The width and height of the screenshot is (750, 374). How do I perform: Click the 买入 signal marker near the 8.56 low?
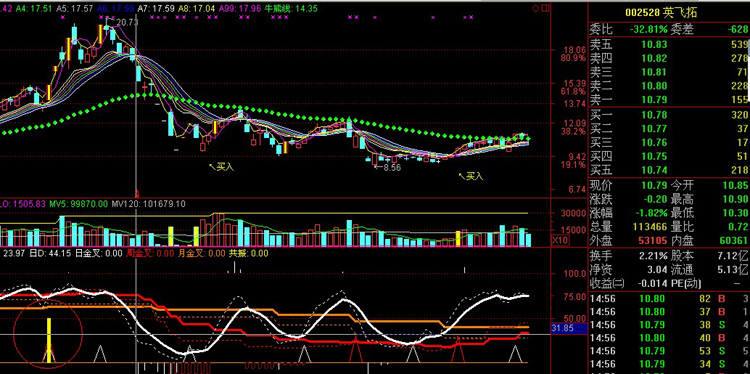tap(471, 176)
